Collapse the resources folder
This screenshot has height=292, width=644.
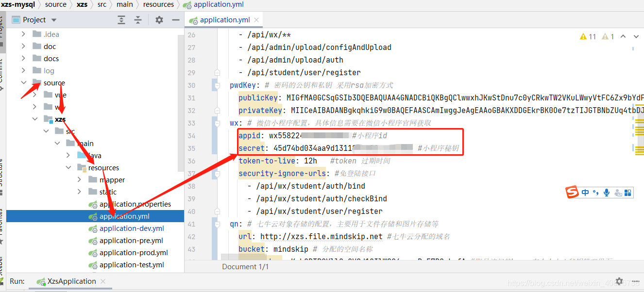pos(68,167)
